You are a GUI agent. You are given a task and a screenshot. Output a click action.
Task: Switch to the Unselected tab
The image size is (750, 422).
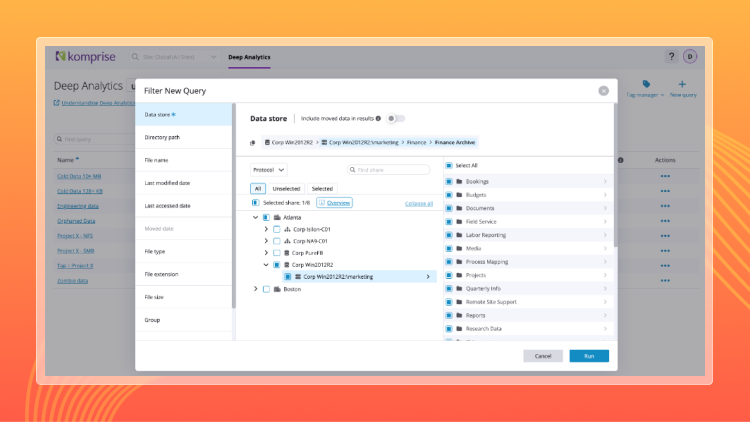click(287, 188)
